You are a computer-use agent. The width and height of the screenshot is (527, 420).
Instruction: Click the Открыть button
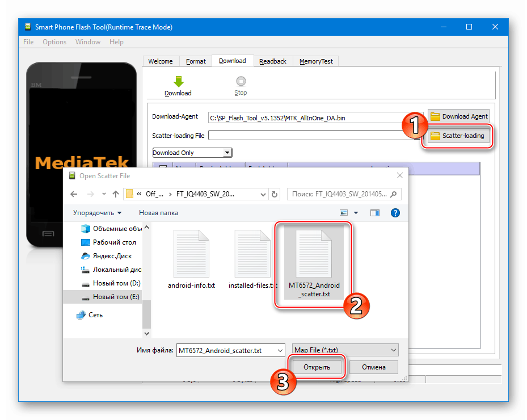[x=317, y=367]
